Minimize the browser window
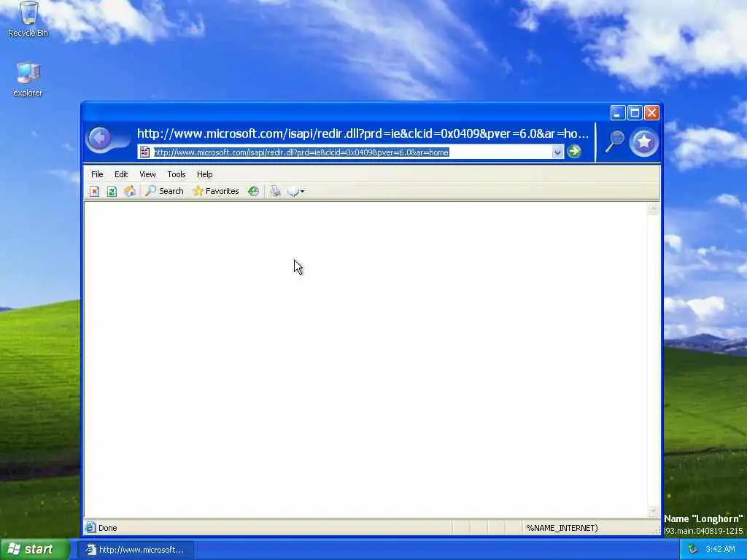Viewport: 747px width, 560px height. [x=617, y=113]
